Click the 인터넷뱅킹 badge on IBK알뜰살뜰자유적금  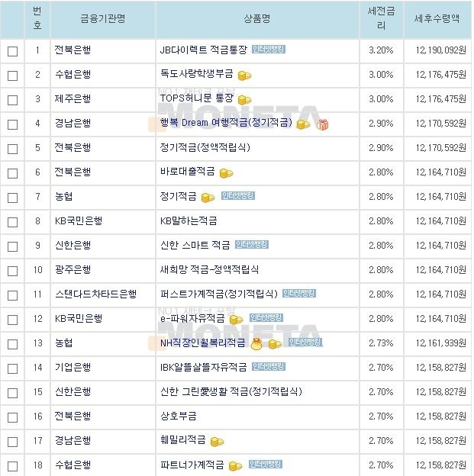(x=269, y=367)
